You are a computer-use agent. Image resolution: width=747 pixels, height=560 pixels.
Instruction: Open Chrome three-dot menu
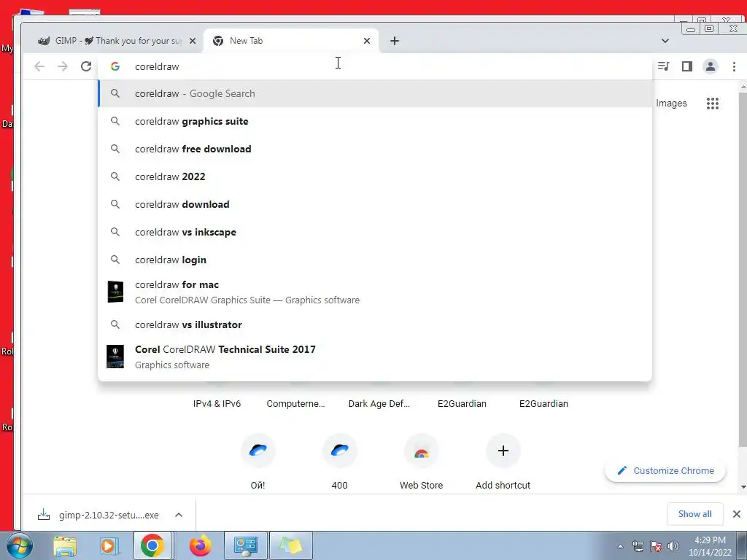pos(734,66)
